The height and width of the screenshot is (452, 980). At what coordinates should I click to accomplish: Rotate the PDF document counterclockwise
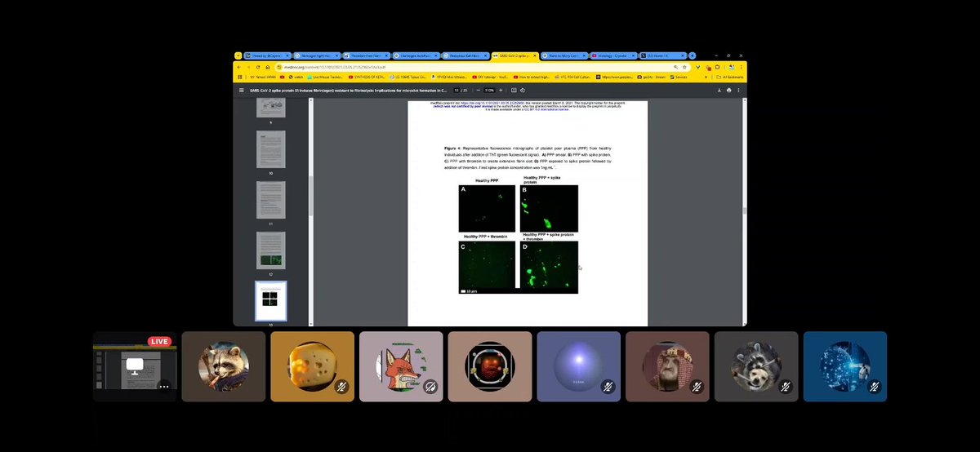click(523, 90)
